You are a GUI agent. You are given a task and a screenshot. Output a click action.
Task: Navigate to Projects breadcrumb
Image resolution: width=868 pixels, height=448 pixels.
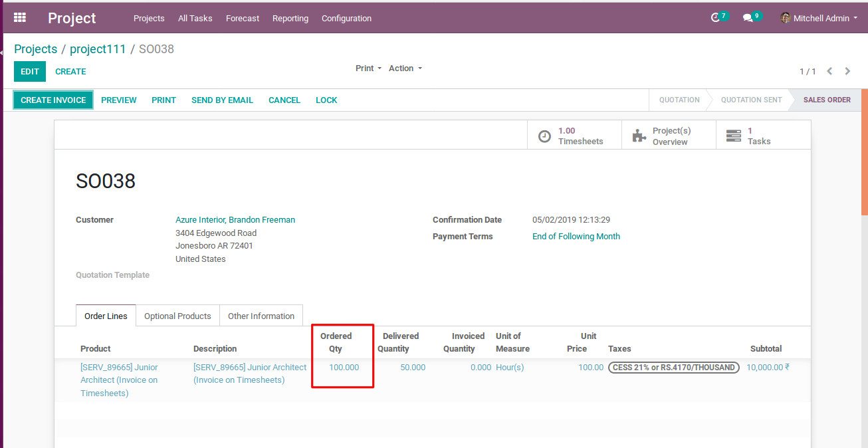36,49
